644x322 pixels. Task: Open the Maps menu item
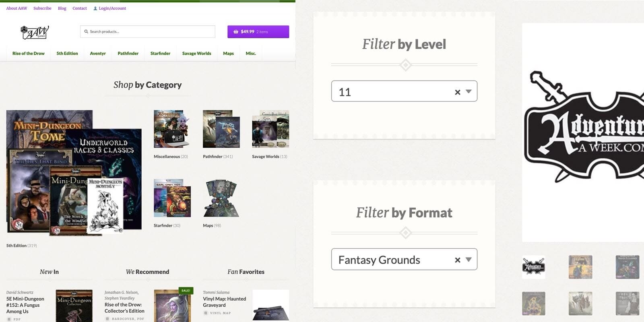pyautogui.click(x=228, y=53)
